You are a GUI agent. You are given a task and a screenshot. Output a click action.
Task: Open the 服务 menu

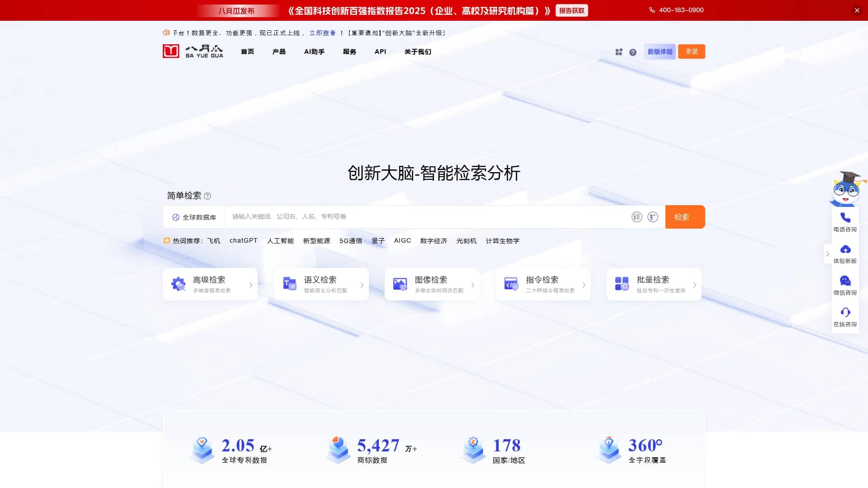pos(349,52)
